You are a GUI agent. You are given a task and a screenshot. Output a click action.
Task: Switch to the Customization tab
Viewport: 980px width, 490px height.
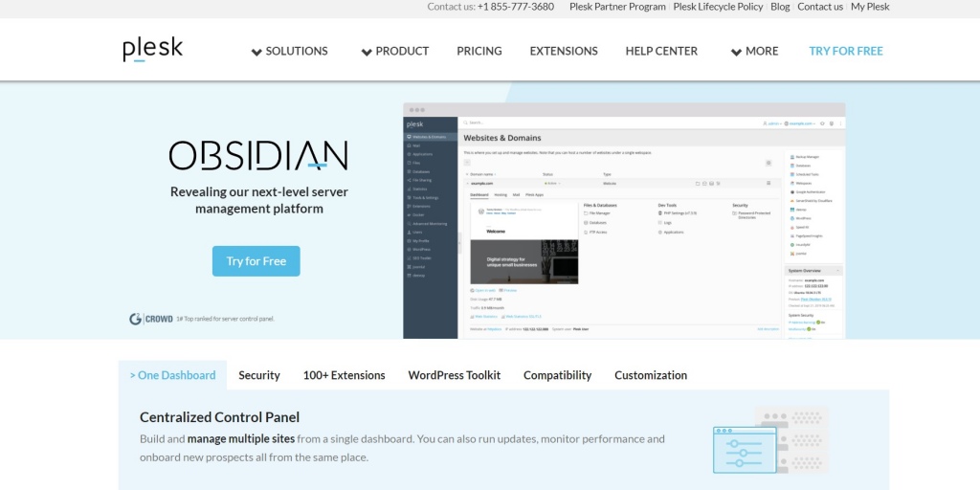tap(651, 375)
